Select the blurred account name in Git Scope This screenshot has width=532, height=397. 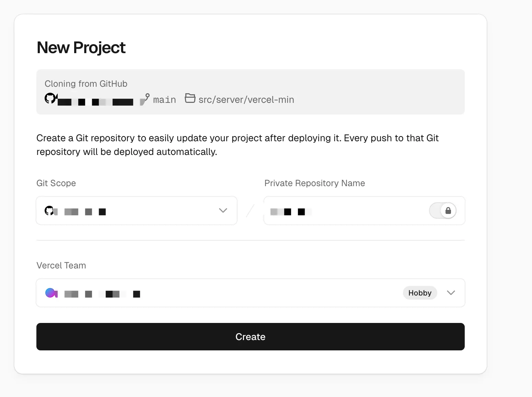85,212
